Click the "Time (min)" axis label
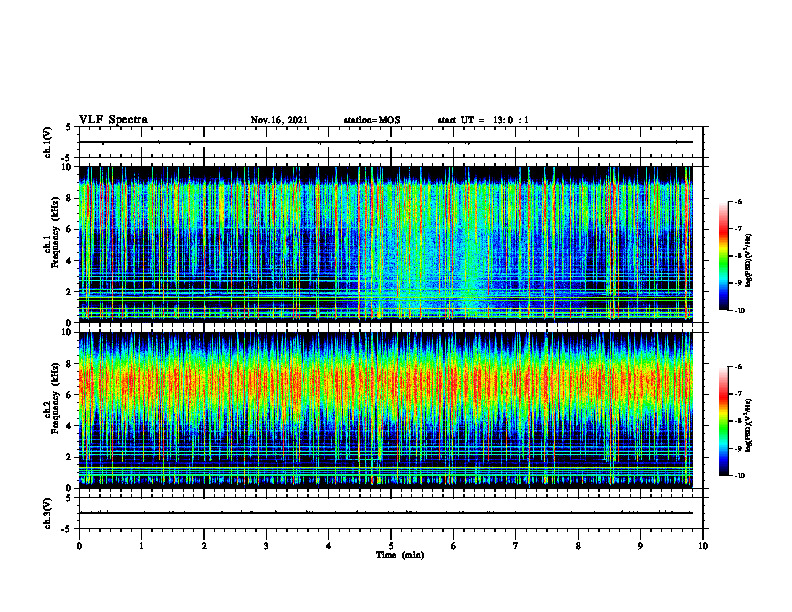This screenshot has width=792, height=612. coord(400,555)
